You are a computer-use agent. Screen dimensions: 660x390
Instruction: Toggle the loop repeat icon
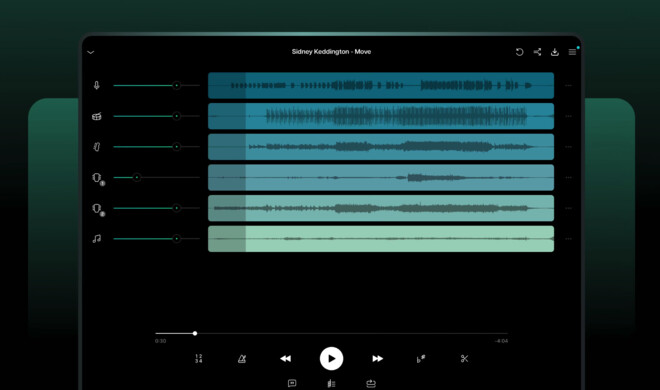371,383
